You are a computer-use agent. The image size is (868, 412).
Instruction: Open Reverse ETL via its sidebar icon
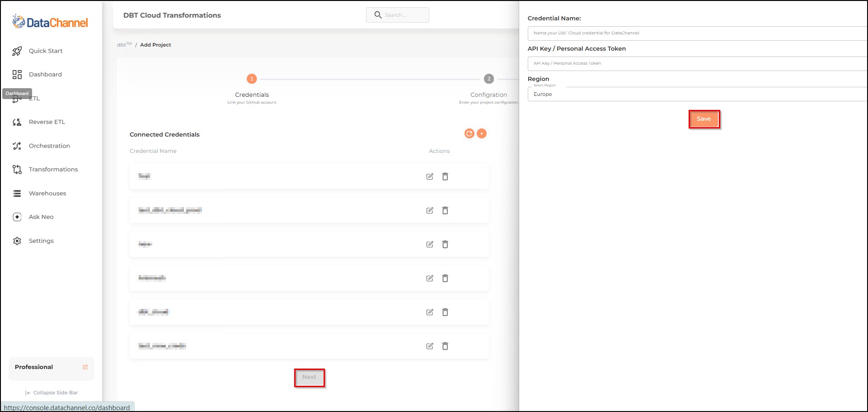coord(17,122)
